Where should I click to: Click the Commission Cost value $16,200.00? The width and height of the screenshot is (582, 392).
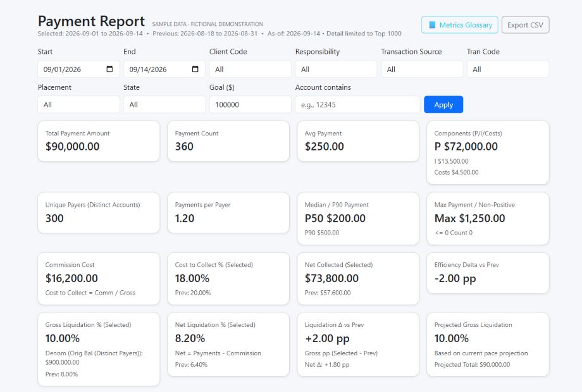tap(71, 278)
